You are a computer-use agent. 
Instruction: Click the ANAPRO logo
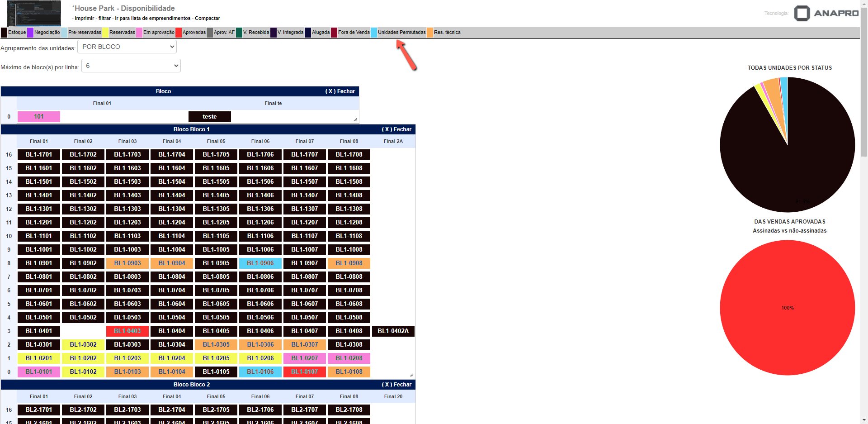[826, 13]
